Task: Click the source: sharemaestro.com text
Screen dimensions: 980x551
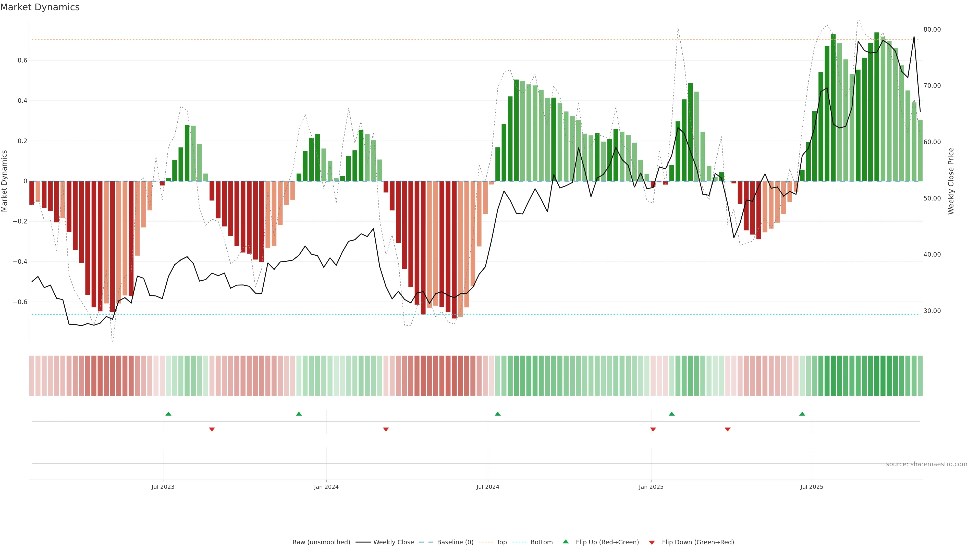Action: point(926,464)
